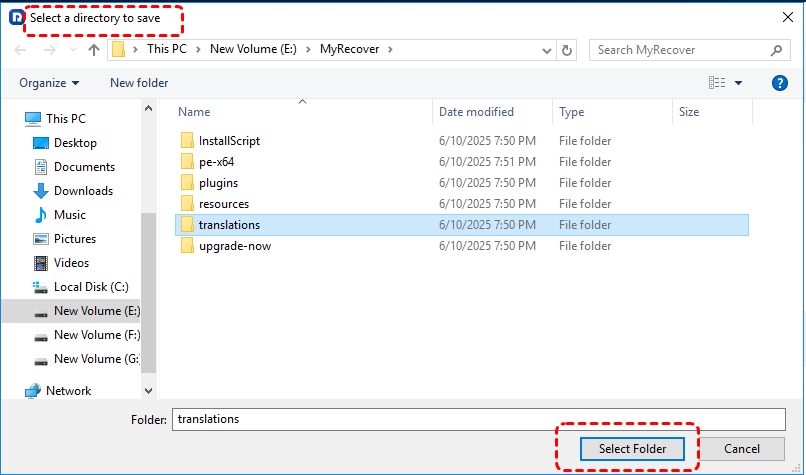Open the Organize dropdown menu
The height and width of the screenshot is (475, 806).
point(48,83)
